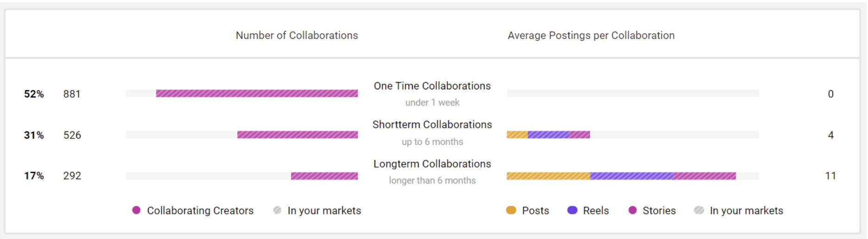Click the Shortterm purple Reels segment
868x239 pixels.
[548, 135]
